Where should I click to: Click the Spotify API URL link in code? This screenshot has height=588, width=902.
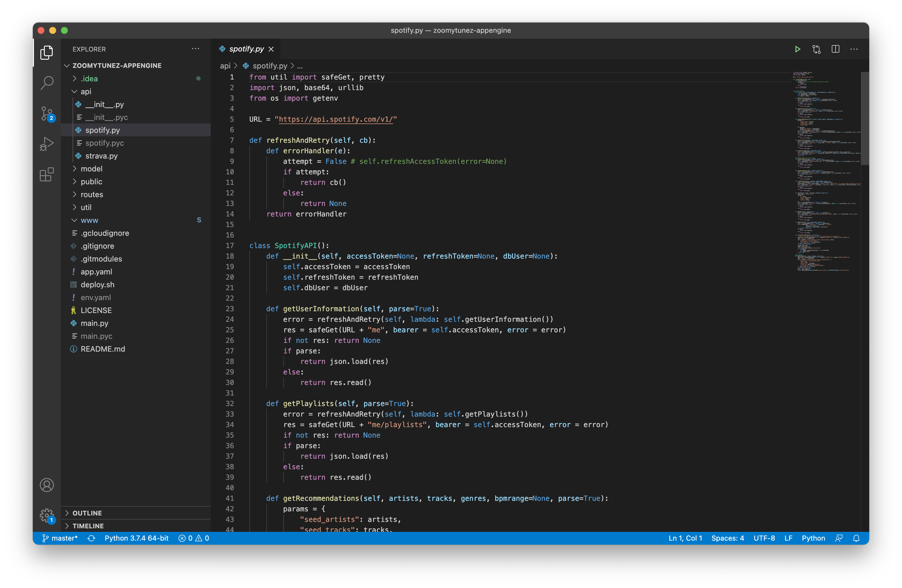coord(336,119)
